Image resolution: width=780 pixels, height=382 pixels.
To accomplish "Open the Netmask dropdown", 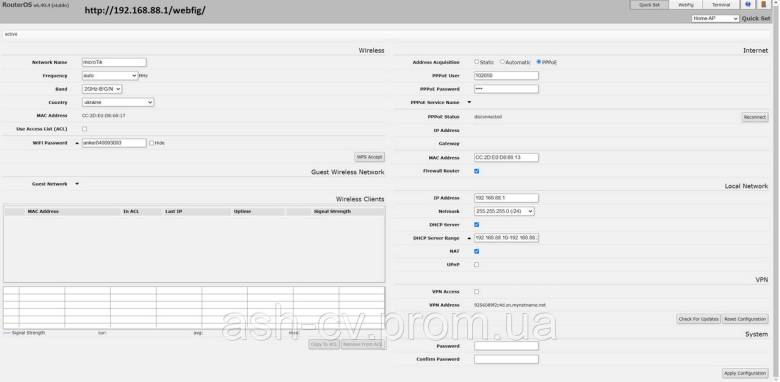I will [504, 211].
